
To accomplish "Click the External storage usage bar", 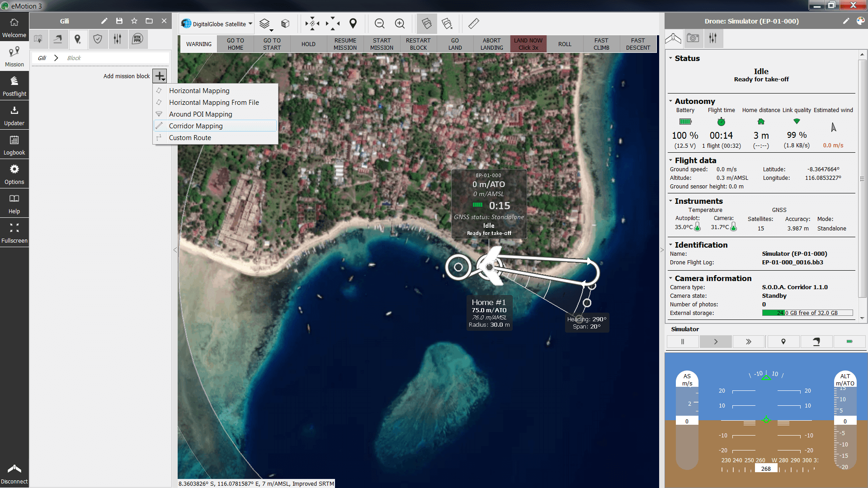I will [807, 313].
